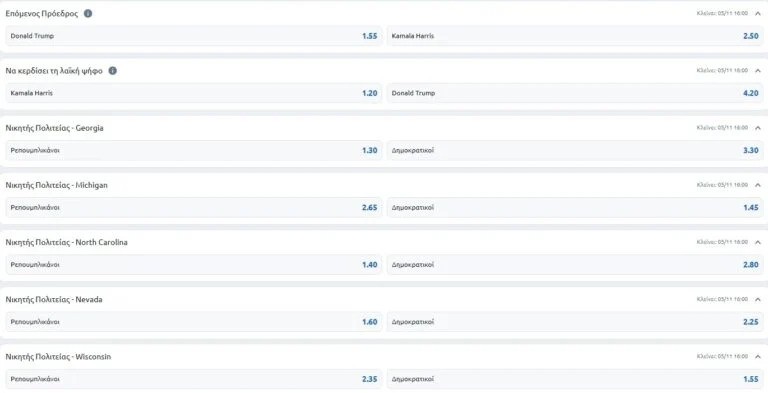Select Δημοκρατικοί in Michigan at 1.45

575,207
